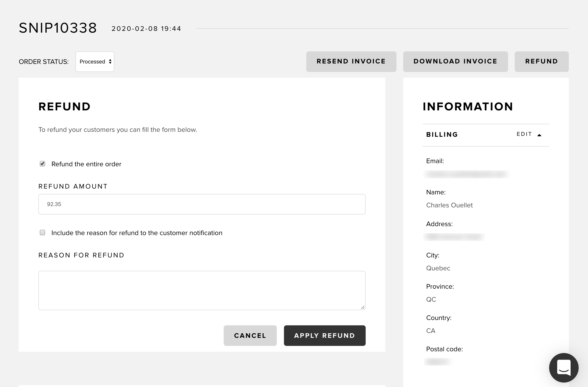Click the Download Invoice button

tap(455, 62)
